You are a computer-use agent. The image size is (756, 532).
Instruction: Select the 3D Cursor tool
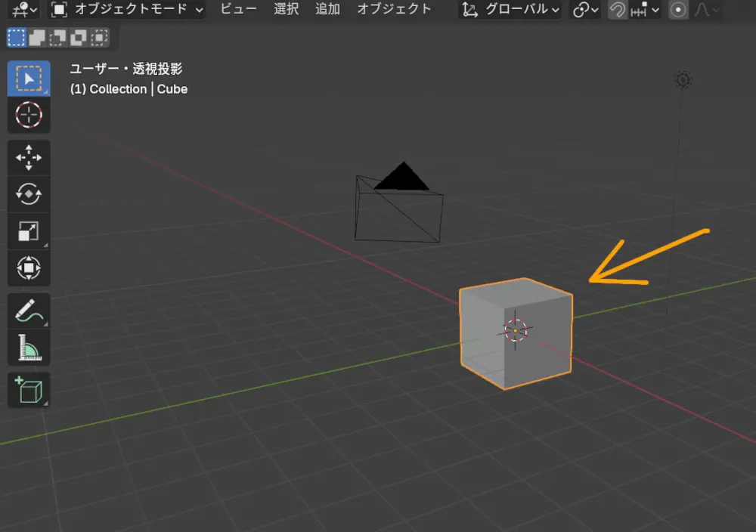(29, 115)
